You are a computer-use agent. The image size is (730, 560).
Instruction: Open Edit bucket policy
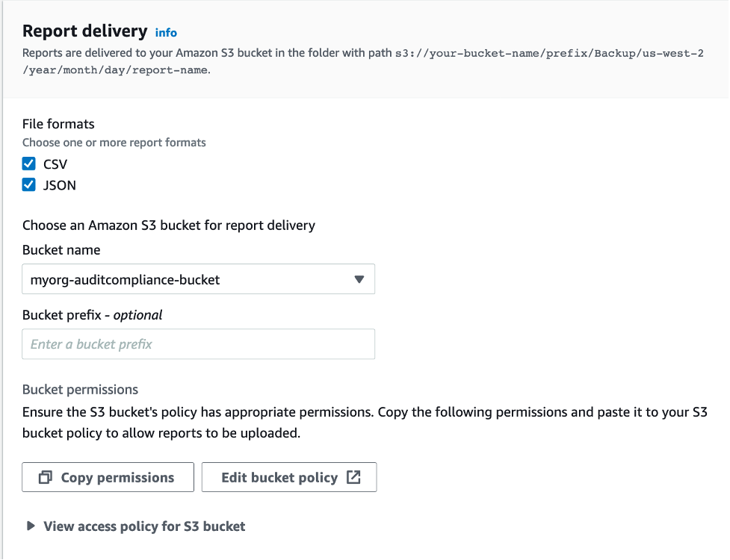point(289,477)
